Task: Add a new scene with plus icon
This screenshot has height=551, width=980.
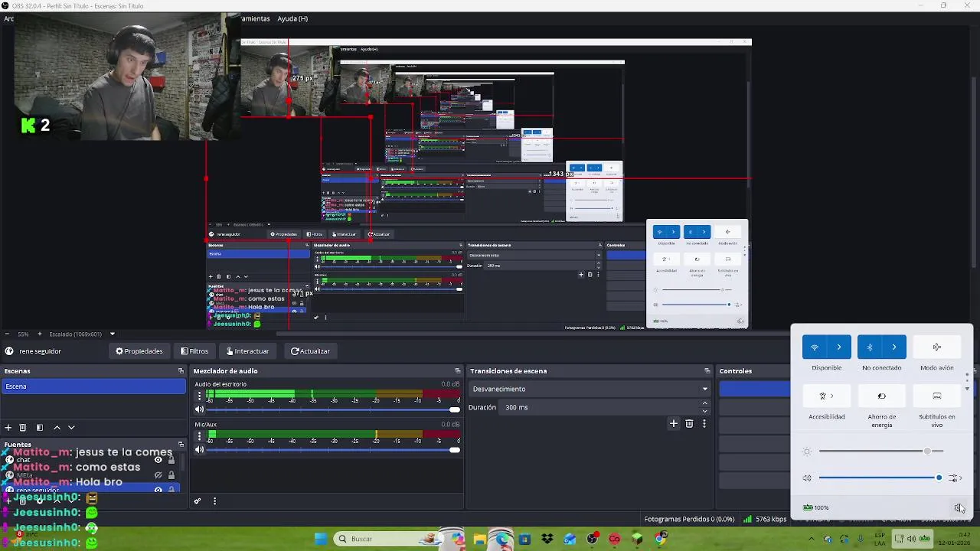Action: coord(8,428)
